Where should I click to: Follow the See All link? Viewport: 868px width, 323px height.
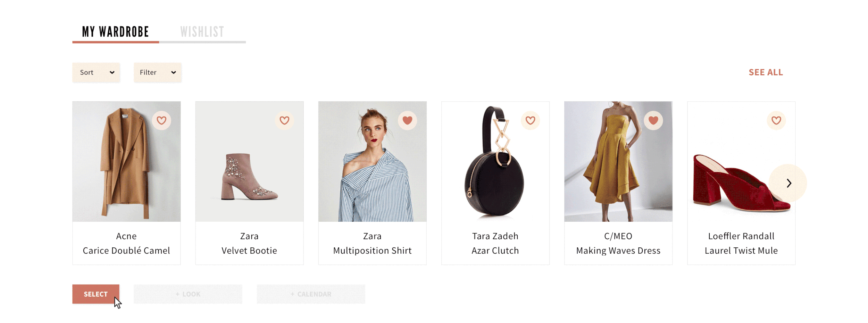click(x=766, y=73)
